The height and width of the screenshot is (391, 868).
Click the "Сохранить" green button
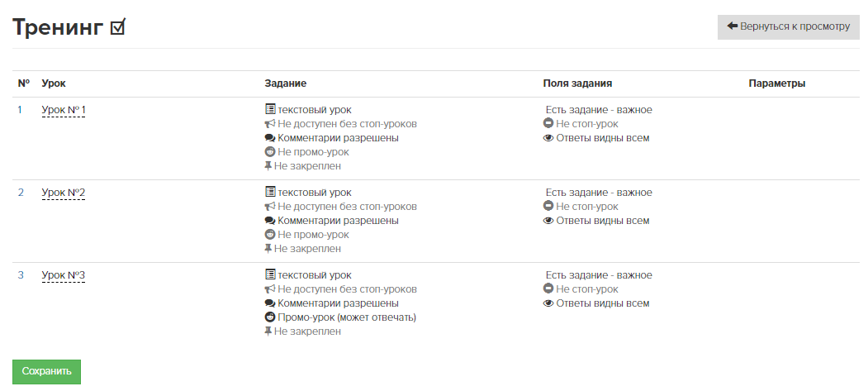click(x=46, y=372)
